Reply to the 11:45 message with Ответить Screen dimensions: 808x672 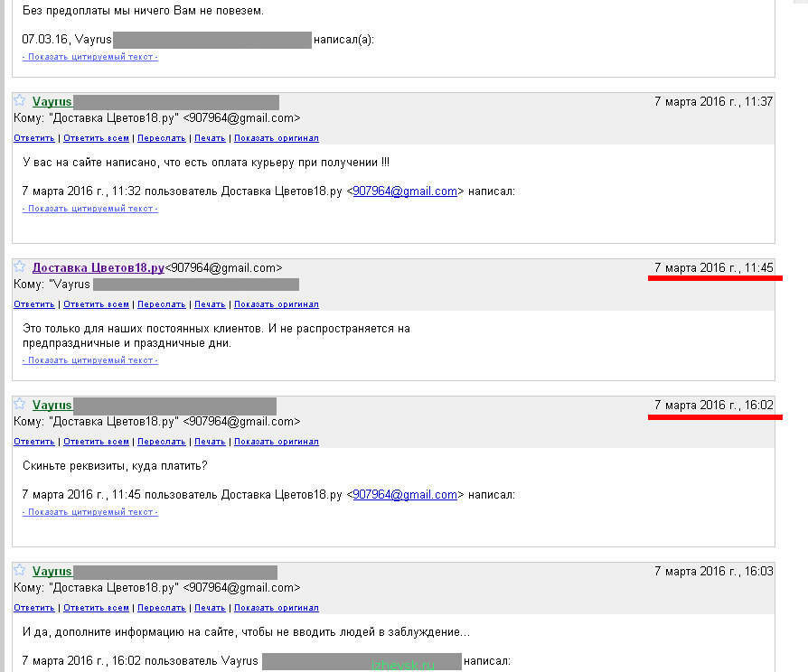[34, 304]
